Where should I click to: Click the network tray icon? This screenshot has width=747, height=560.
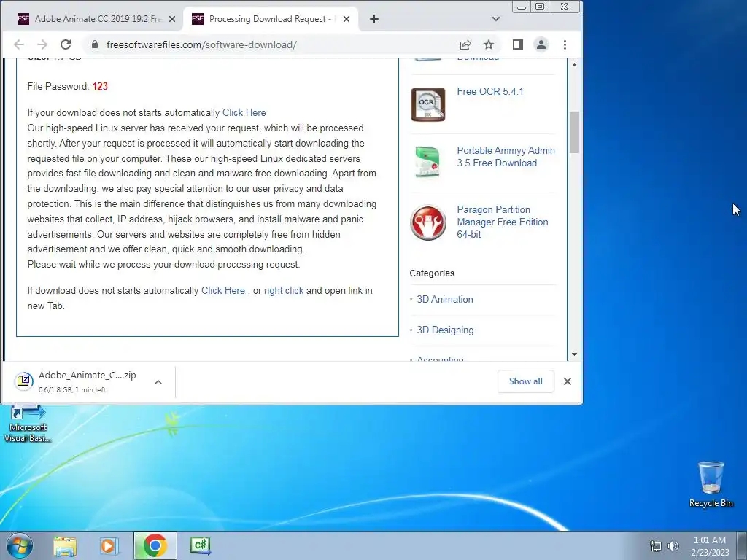pos(656,546)
